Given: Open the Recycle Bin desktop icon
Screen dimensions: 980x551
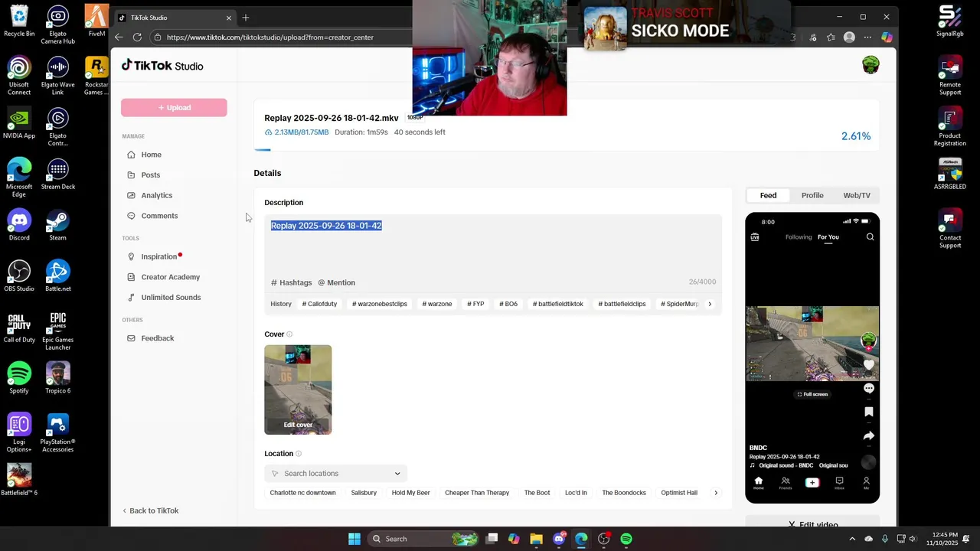Looking at the screenshot, I should pos(19,21).
